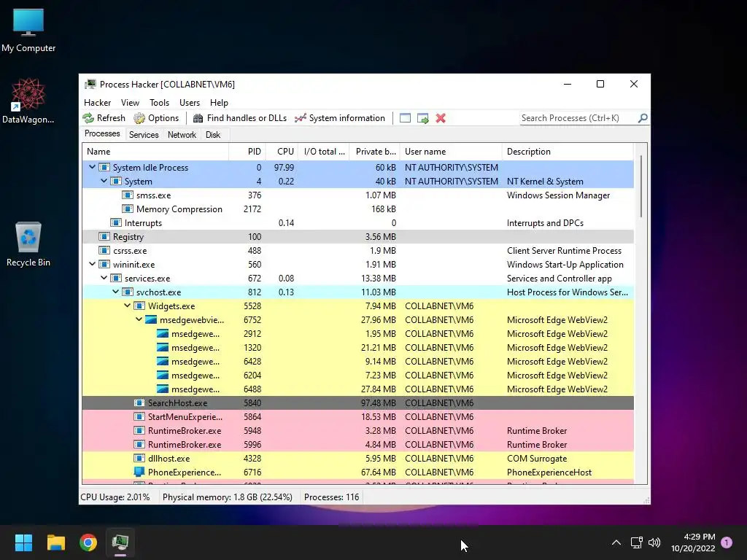Click the taskbar clock and date

pos(693,542)
